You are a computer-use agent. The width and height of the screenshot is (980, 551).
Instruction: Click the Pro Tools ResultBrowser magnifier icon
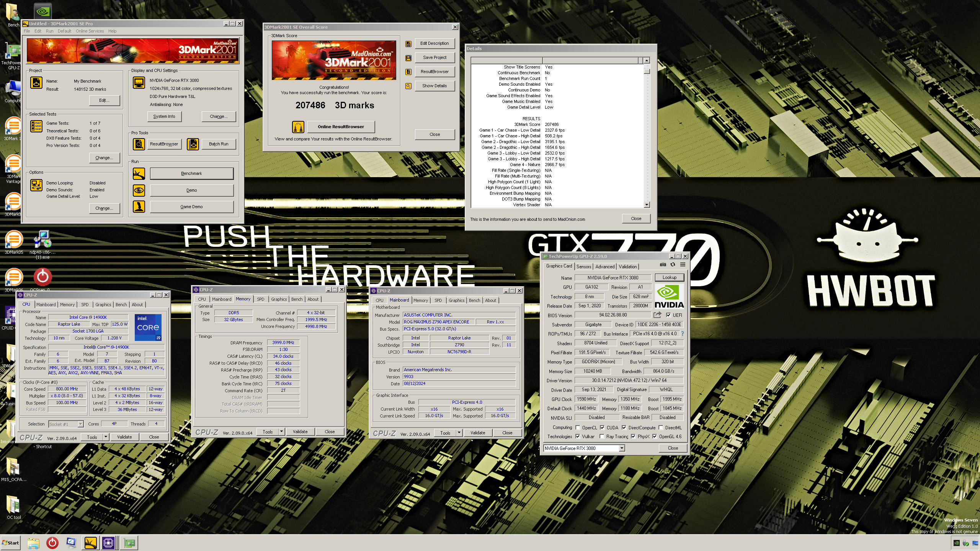(139, 144)
